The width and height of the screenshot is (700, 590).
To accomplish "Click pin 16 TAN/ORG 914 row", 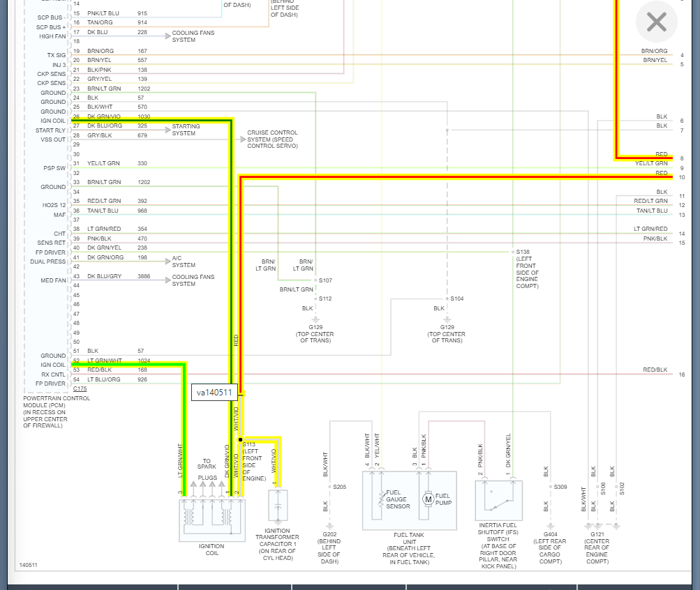I will pos(110,22).
